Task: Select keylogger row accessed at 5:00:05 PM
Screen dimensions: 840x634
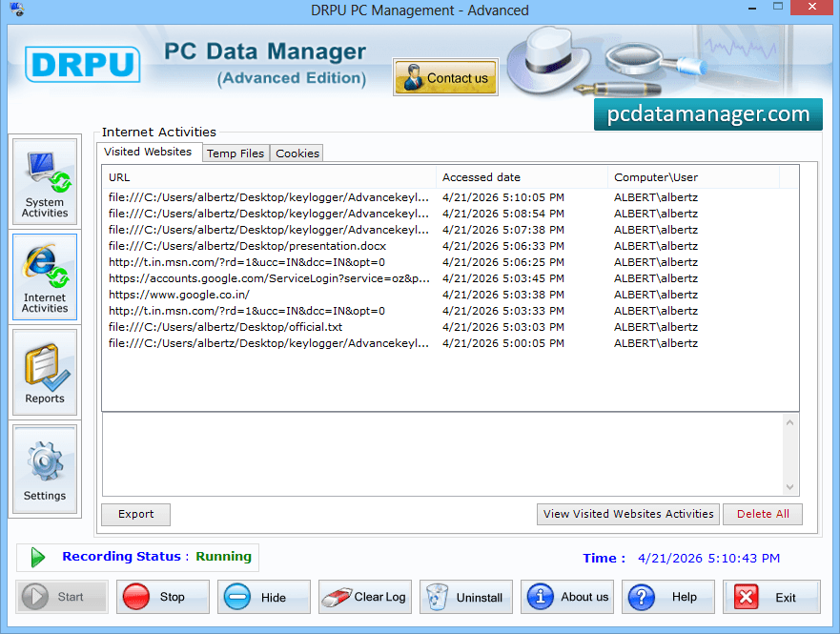Action: 450,343
